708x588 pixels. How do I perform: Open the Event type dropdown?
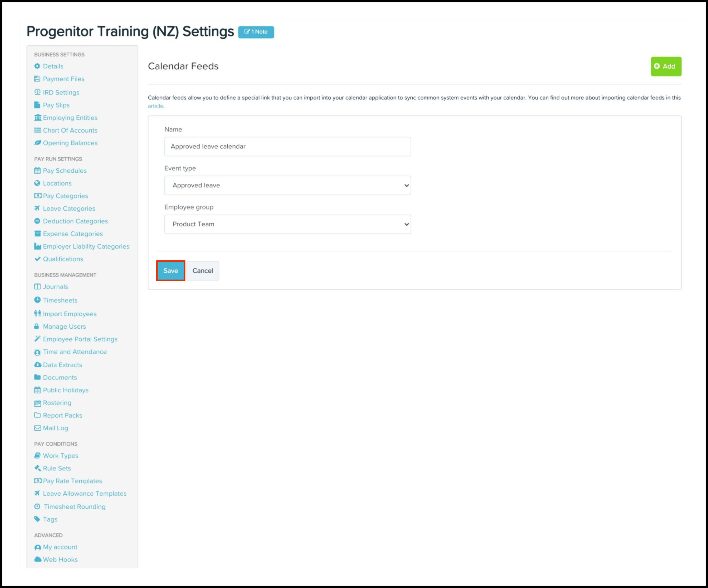[287, 185]
